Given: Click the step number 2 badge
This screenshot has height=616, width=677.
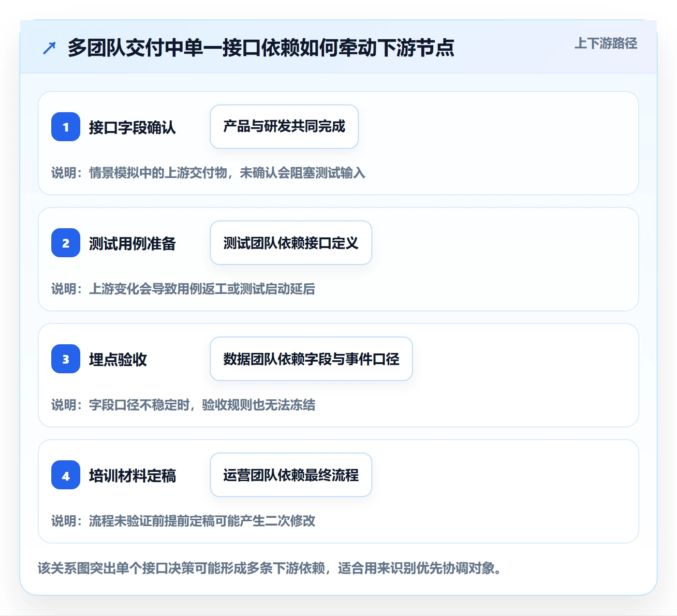Looking at the screenshot, I should point(66,243).
